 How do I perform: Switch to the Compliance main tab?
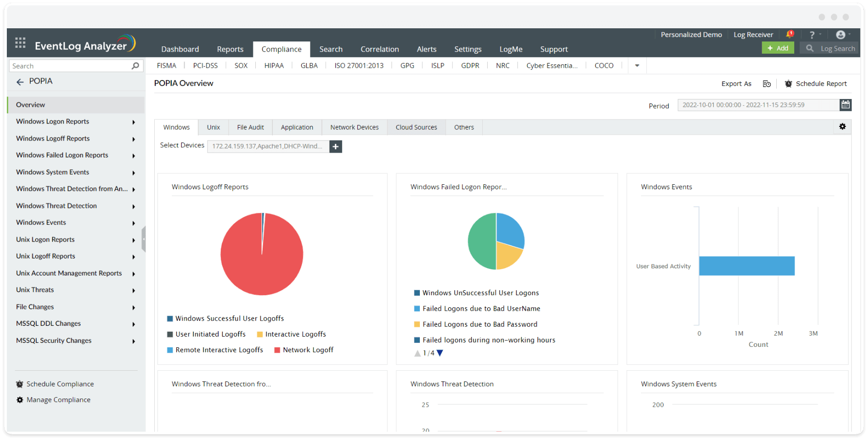pyautogui.click(x=282, y=49)
